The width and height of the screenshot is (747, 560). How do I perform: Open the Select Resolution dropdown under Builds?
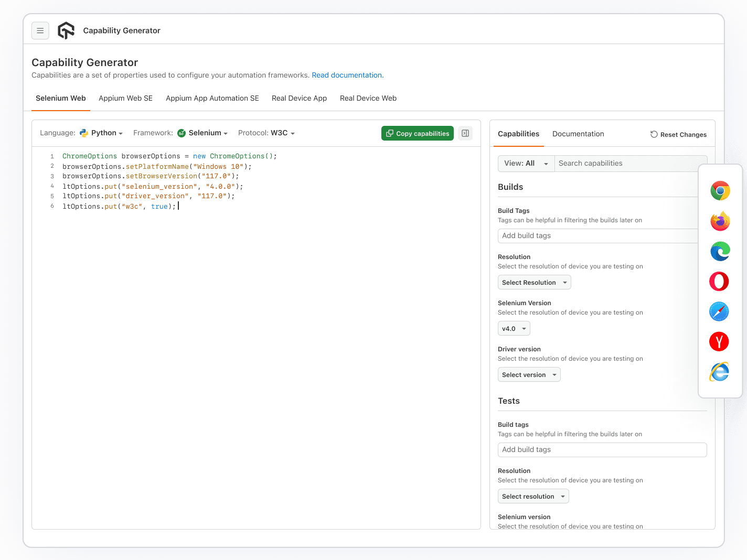(x=534, y=282)
